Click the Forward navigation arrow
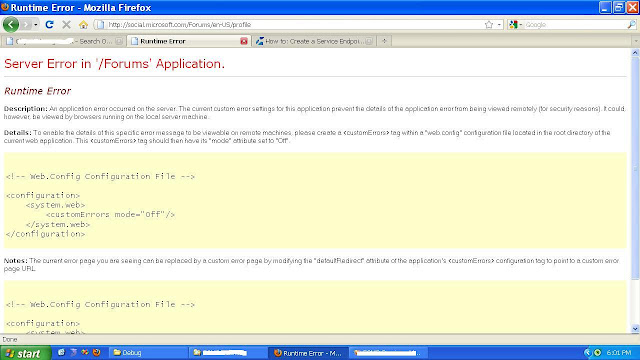This screenshot has width=640, height=360. click(x=26, y=24)
